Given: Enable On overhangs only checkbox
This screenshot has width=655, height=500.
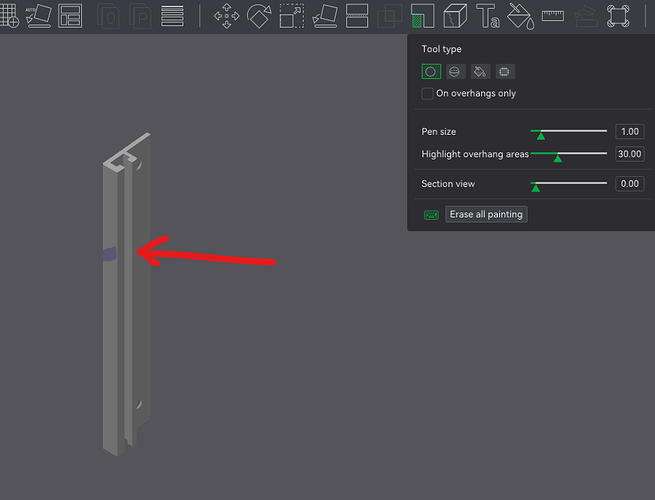Looking at the screenshot, I should pyautogui.click(x=427, y=93).
